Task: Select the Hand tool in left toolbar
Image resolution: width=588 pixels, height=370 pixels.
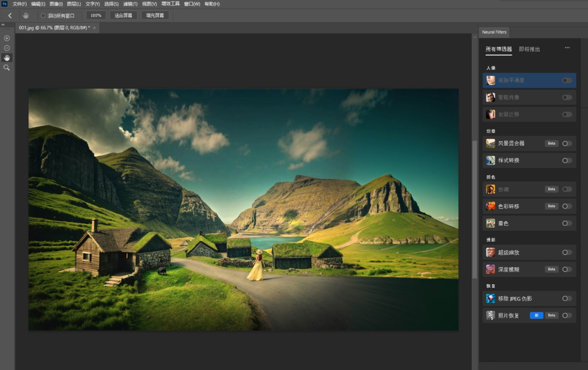Action: point(7,58)
